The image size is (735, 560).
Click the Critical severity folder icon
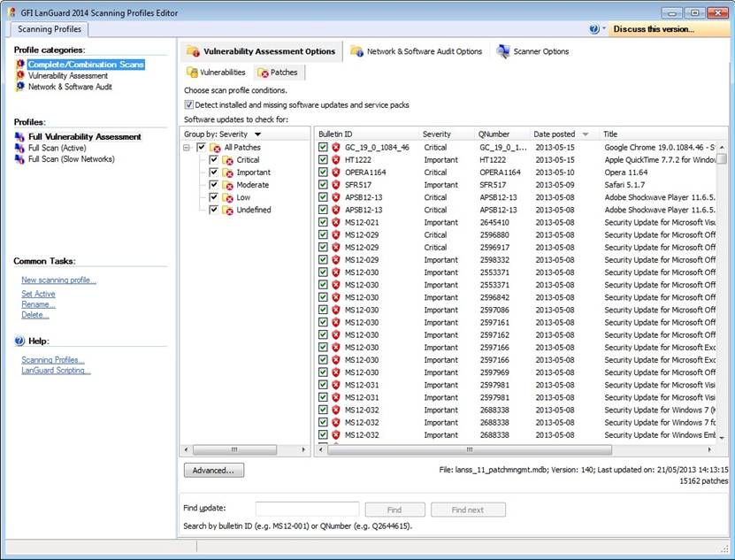(x=228, y=160)
